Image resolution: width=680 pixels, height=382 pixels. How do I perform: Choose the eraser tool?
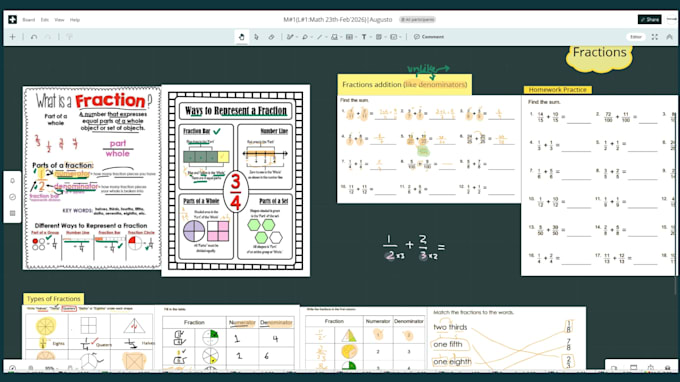coord(271,37)
